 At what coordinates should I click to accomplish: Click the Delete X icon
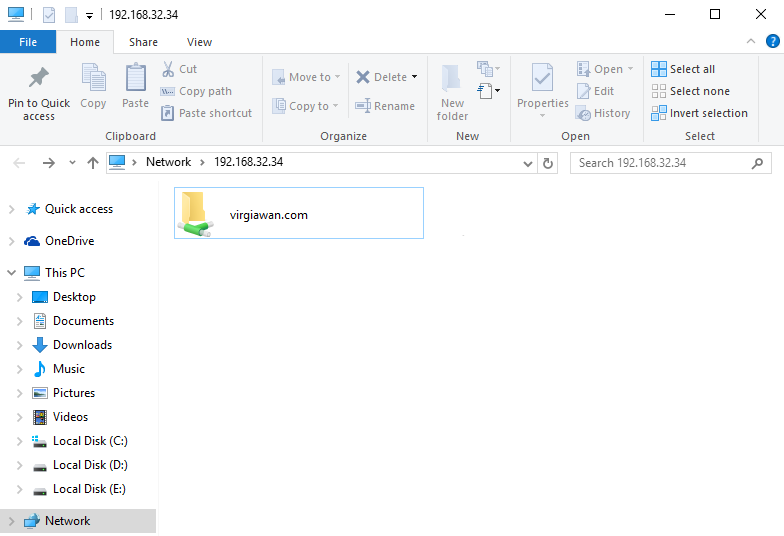click(363, 77)
